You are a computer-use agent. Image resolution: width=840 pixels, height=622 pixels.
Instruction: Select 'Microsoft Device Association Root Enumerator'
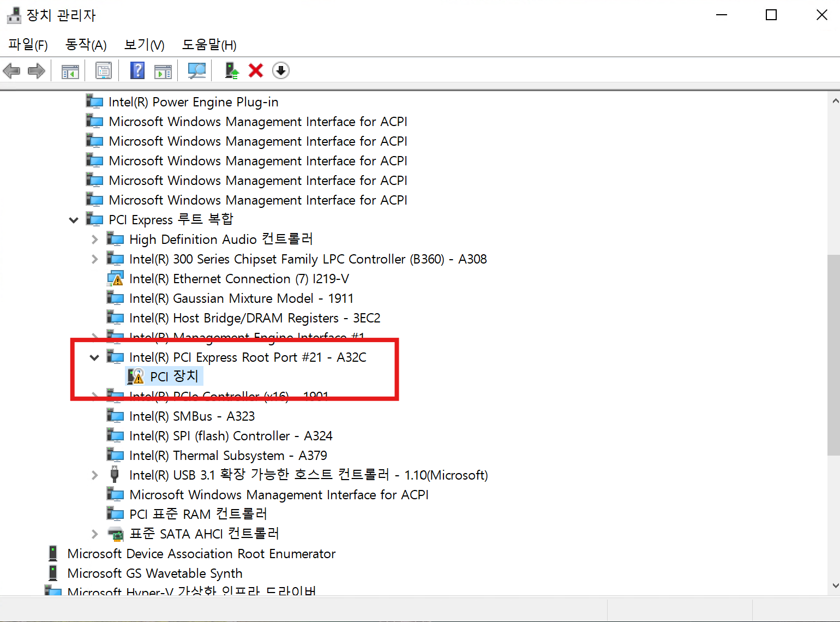tap(201, 554)
